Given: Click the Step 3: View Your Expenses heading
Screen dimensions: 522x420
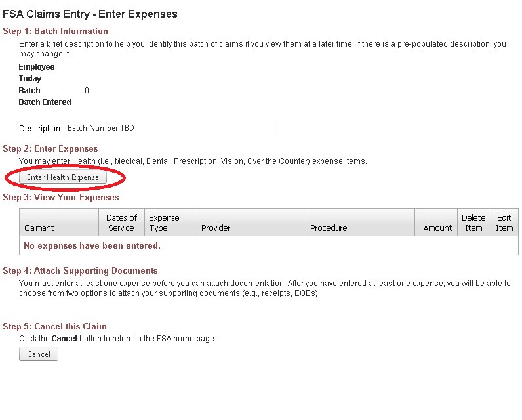Looking at the screenshot, I should click(x=61, y=197).
